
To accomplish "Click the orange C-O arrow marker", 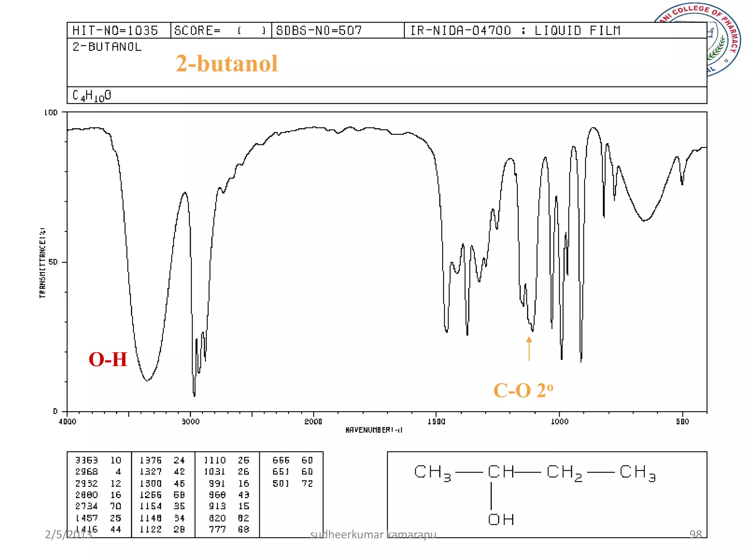I will [529, 348].
